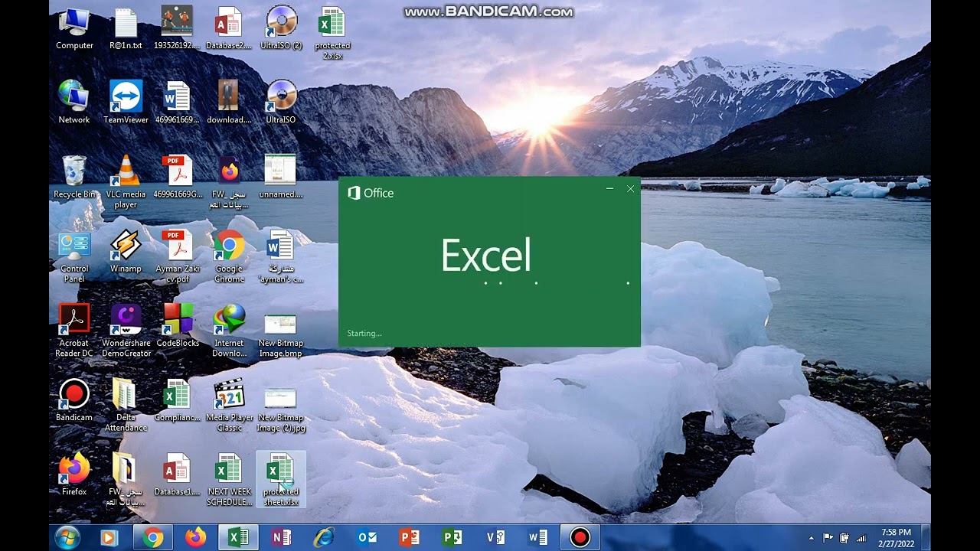
Task: Select the R@1n.txt text file
Action: (126, 28)
